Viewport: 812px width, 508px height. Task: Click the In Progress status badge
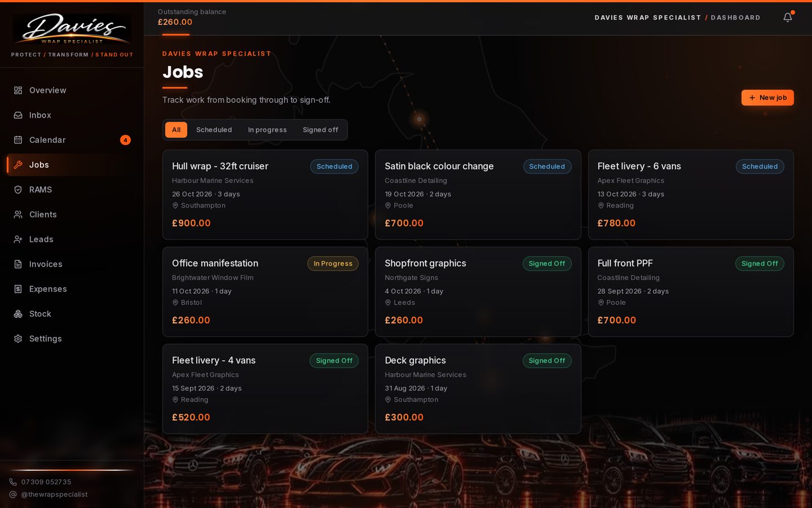[x=333, y=264]
